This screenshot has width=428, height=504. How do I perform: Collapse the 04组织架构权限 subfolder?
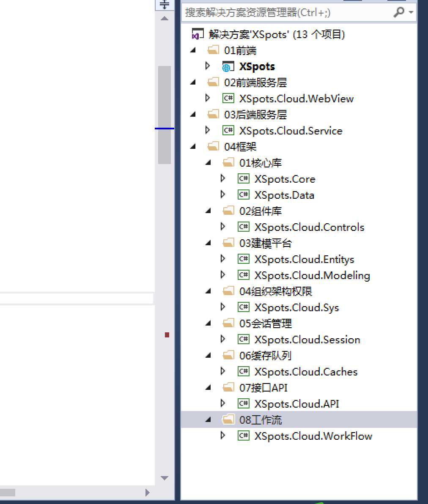coord(208,291)
